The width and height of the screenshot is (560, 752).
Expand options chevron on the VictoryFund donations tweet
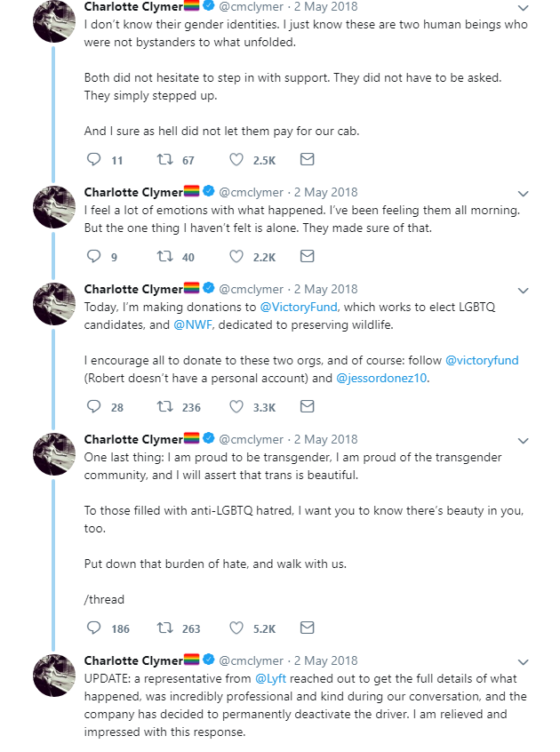(523, 291)
